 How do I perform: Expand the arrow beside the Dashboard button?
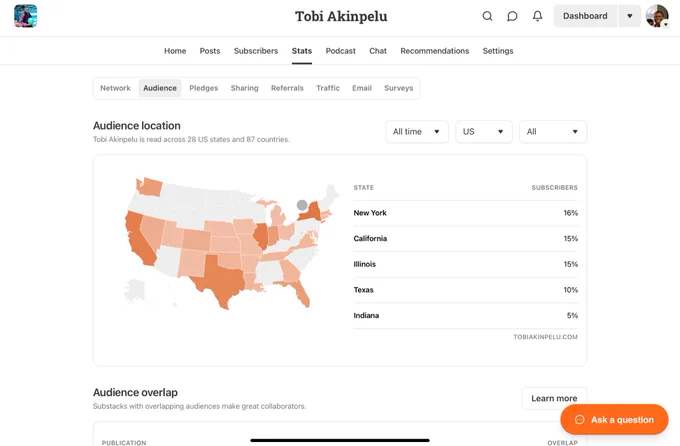click(x=630, y=16)
